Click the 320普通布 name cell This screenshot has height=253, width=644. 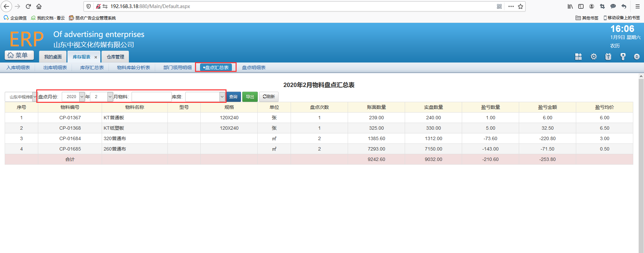point(135,138)
